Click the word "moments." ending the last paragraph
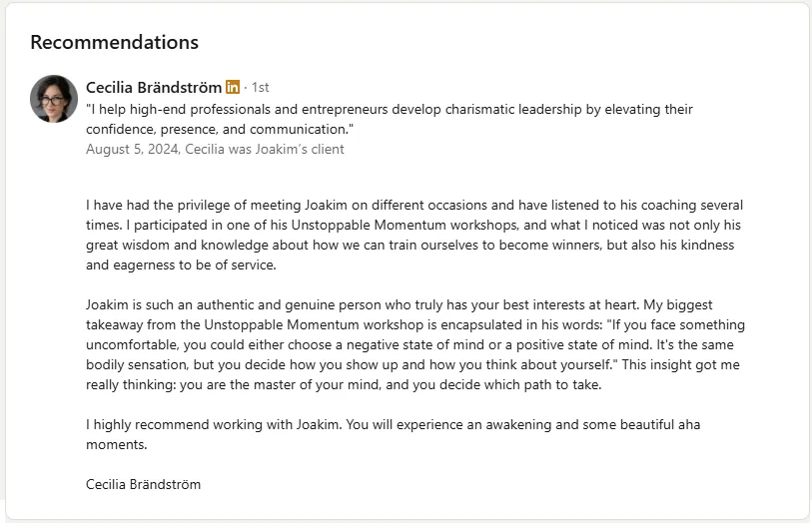 (117, 445)
